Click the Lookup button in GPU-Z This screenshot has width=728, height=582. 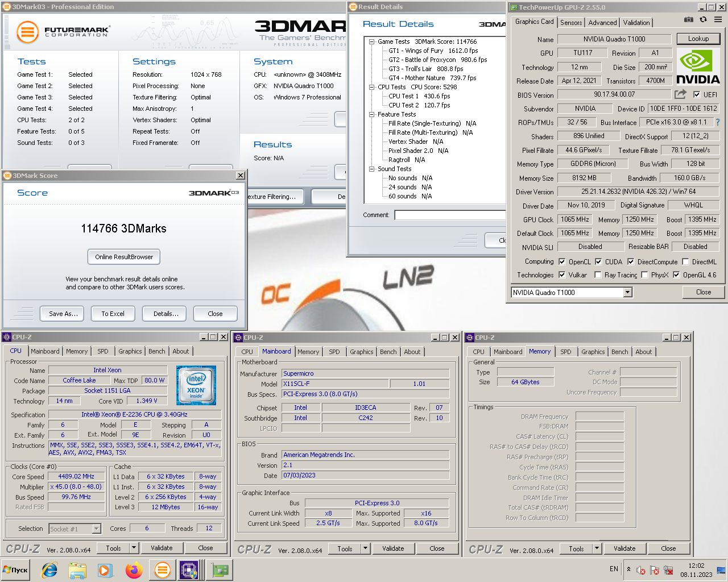click(x=698, y=39)
